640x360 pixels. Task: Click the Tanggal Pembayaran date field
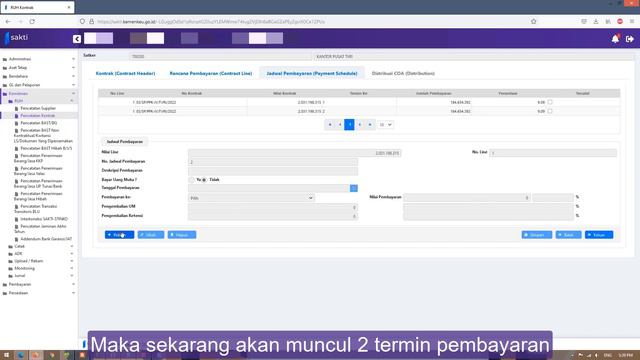tap(269, 188)
